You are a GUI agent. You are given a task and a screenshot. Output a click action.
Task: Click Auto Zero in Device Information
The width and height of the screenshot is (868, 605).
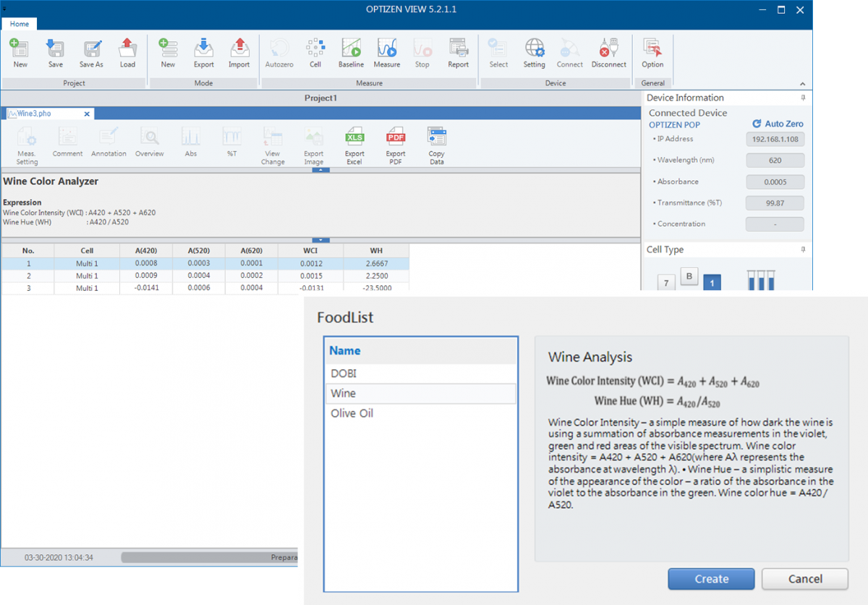click(x=778, y=124)
